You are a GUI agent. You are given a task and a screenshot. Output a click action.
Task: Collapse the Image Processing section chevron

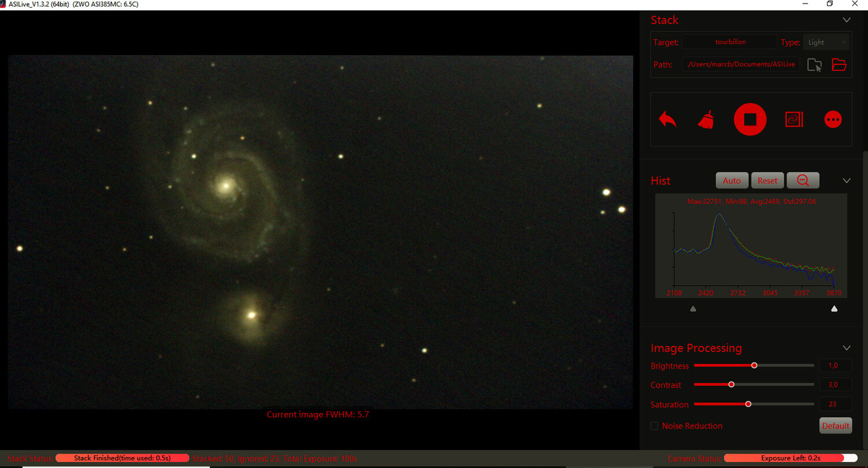(847, 348)
